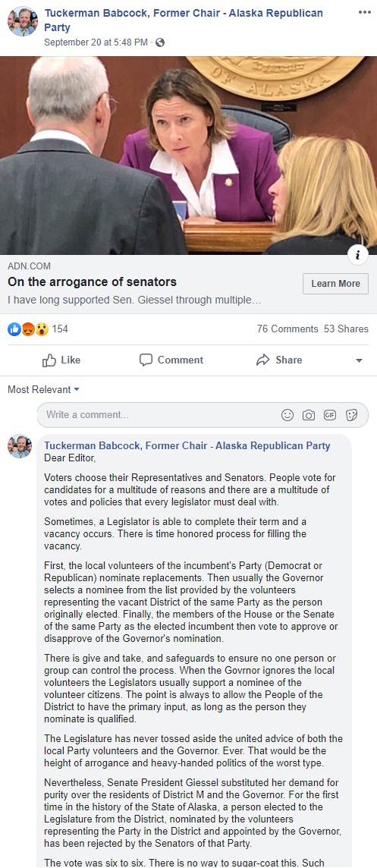Open the three-dots post options menu

[x=364, y=13]
